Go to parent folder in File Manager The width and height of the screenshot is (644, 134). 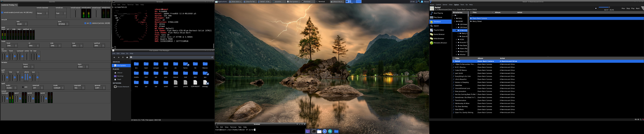[123, 57]
